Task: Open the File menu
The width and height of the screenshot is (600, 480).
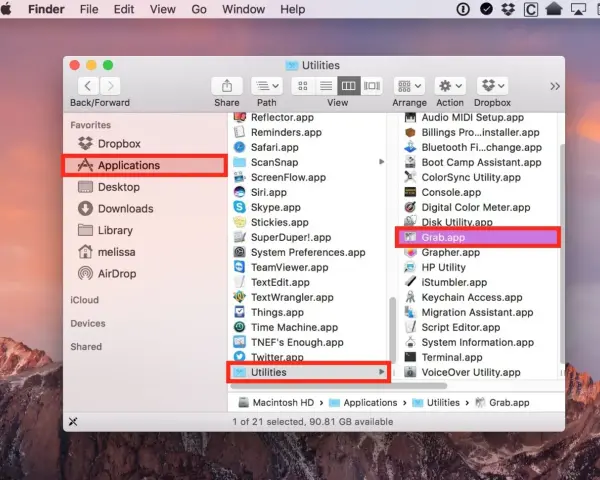Action: coord(89,9)
